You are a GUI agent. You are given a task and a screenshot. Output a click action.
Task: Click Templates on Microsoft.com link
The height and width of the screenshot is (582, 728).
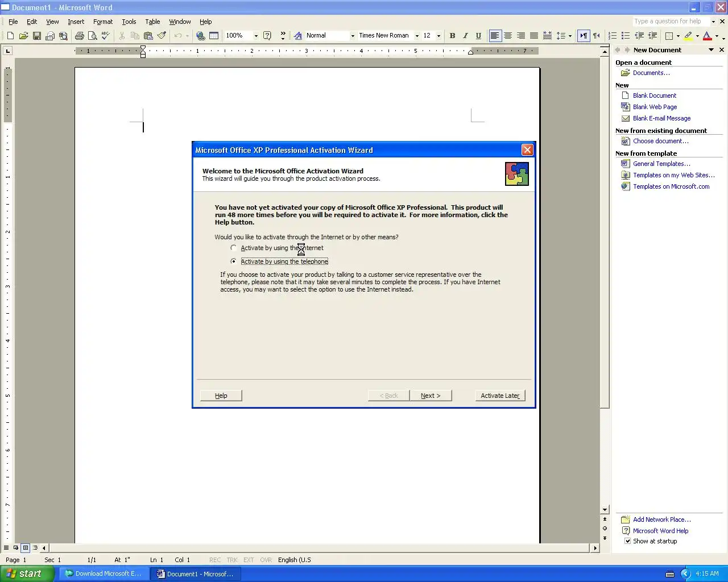click(x=671, y=186)
